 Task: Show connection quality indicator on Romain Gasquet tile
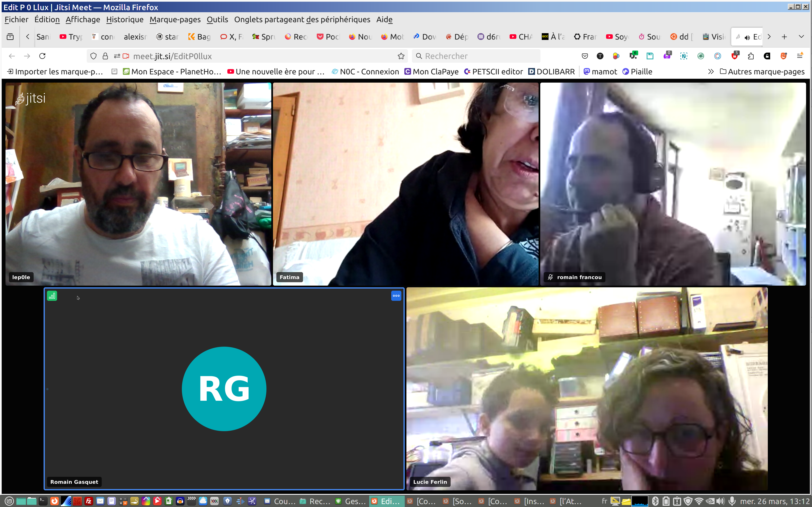click(x=52, y=296)
